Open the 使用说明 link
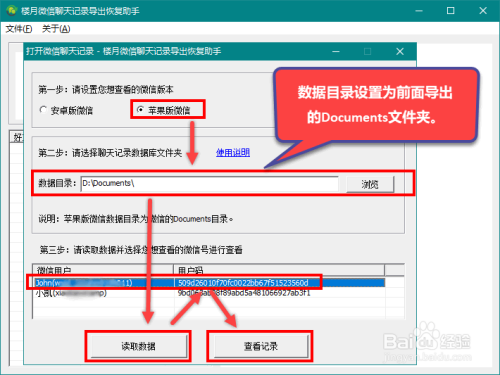The width and height of the screenshot is (500, 375). coord(233,153)
